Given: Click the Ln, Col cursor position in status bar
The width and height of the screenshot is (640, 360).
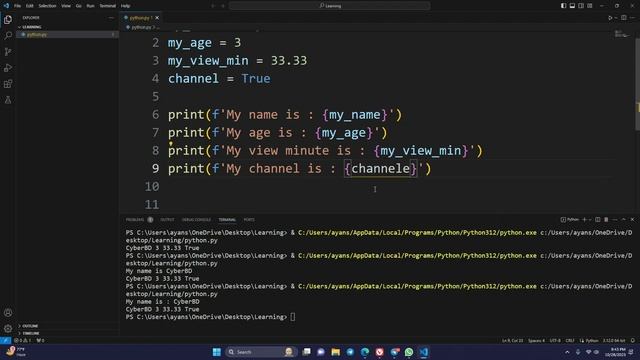Looking at the screenshot, I should point(513,340).
